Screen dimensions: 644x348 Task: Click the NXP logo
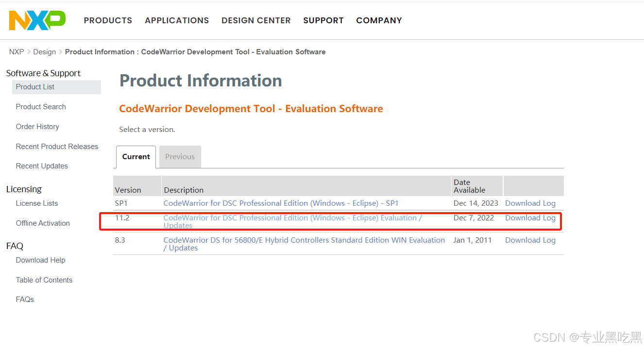point(37,20)
